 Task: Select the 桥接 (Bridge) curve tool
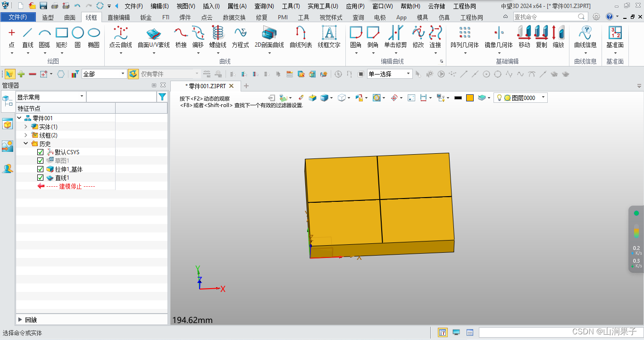[181, 38]
